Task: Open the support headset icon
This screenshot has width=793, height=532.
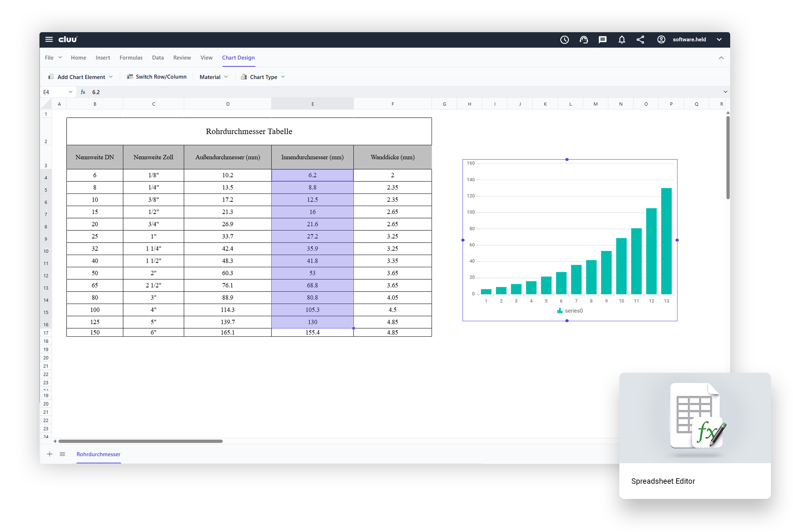Action: click(584, 40)
